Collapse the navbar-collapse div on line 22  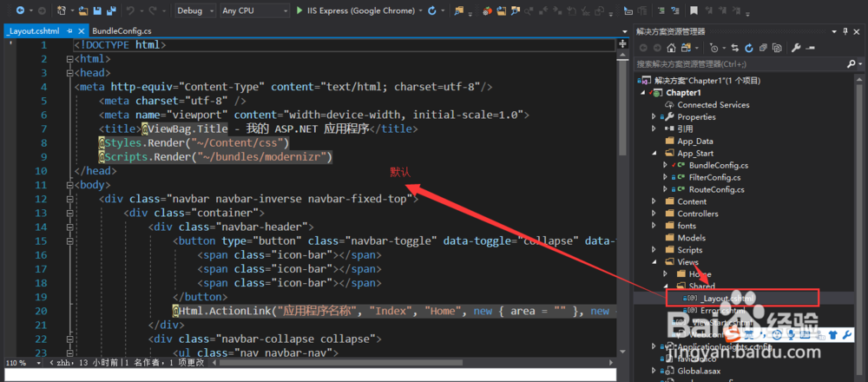(69, 339)
